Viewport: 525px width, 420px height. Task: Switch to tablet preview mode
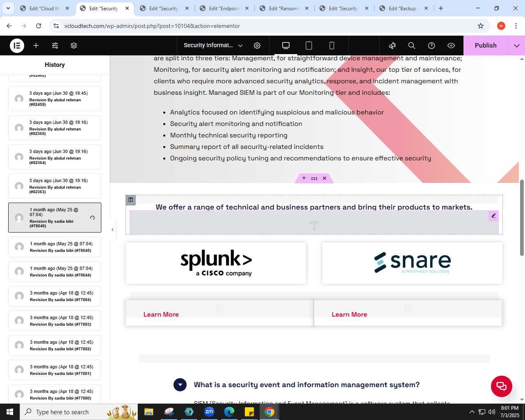pos(309,46)
